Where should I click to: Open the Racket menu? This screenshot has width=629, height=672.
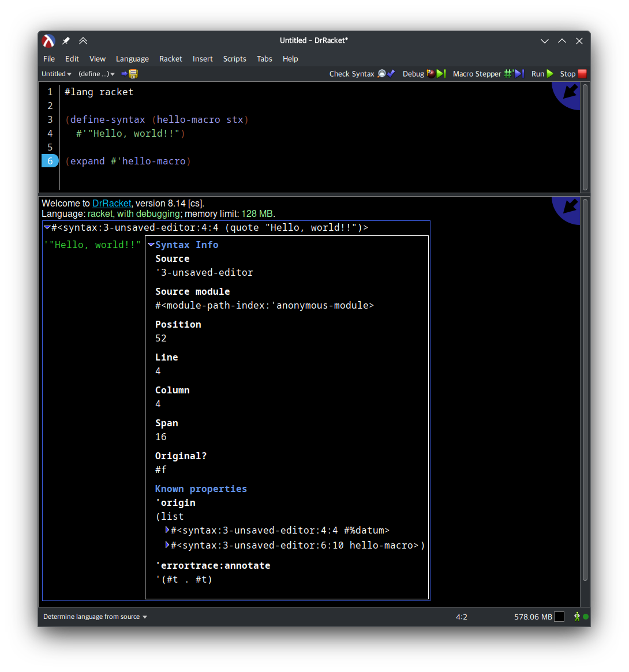[x=171, y=59]
